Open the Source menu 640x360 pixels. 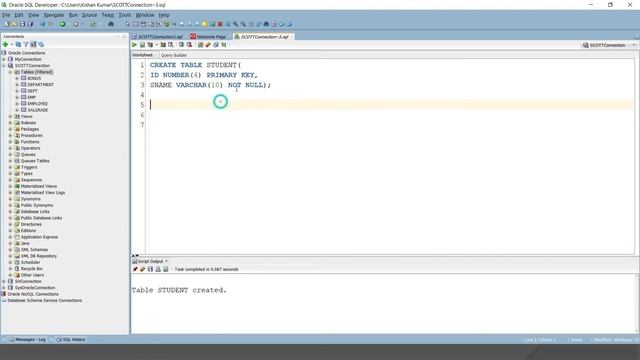(x=89, y=15)
